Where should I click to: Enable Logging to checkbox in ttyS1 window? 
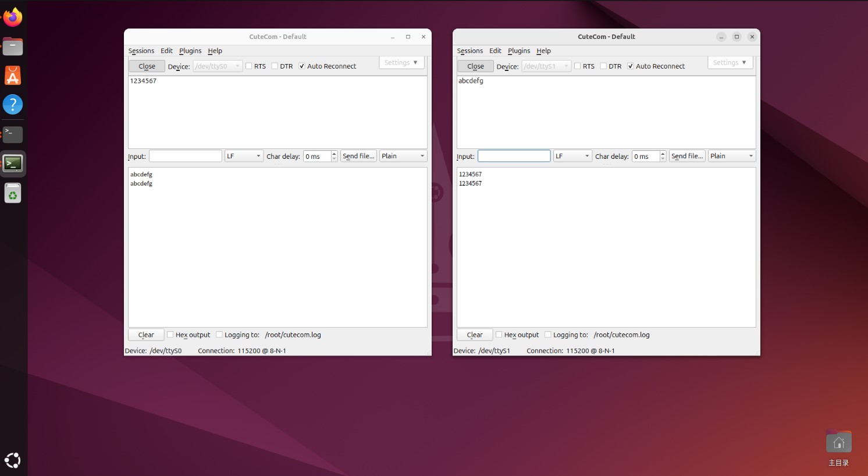coord(548,335)
